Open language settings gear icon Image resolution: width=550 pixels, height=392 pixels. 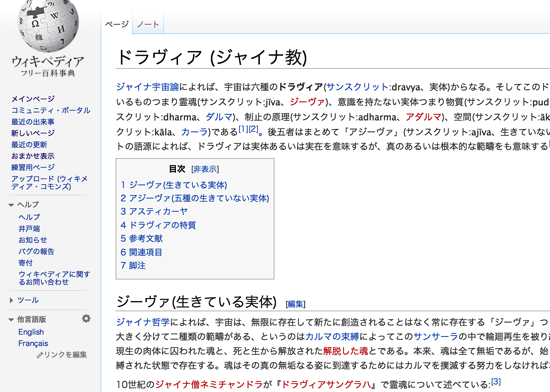(86, 319)
